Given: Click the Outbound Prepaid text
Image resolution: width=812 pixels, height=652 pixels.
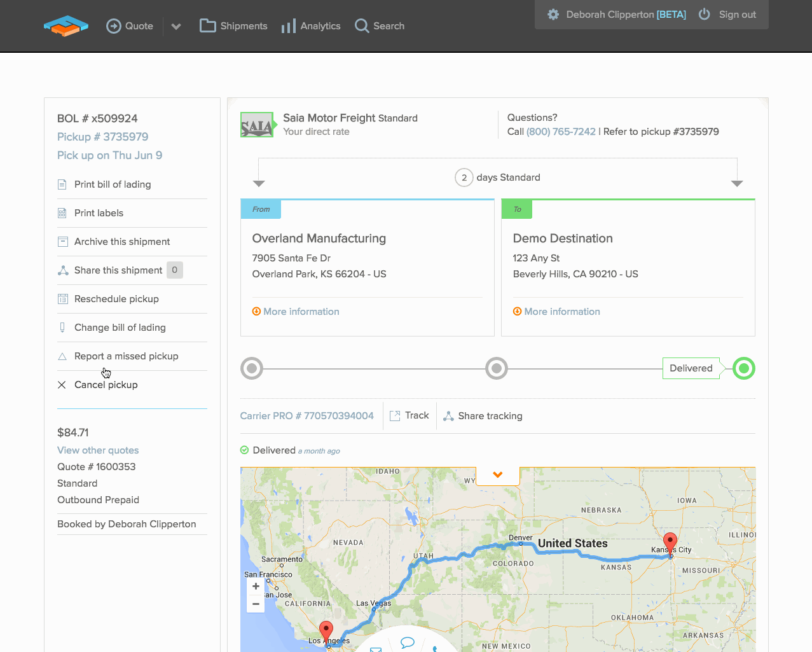Looking at the screenshot, I should coord(99,500).
